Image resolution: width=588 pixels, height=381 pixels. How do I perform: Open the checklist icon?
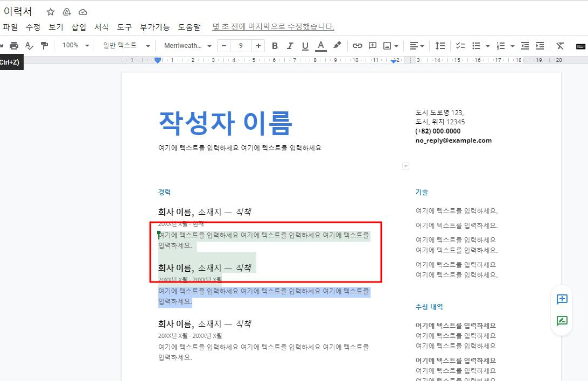tap(460, 46)
